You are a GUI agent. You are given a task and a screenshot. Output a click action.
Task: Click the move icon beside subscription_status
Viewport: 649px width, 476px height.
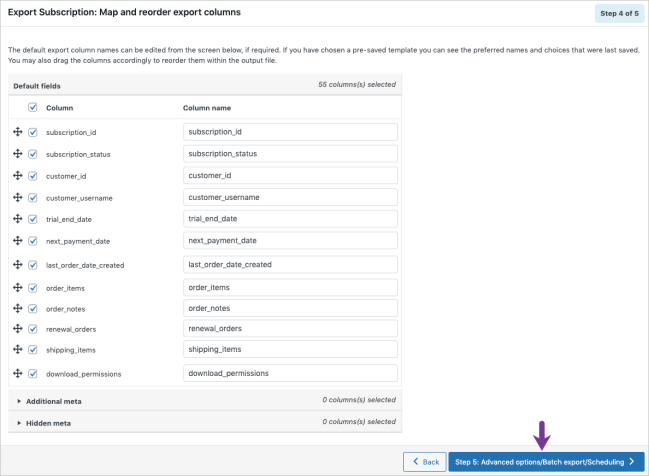click(18, 154)
